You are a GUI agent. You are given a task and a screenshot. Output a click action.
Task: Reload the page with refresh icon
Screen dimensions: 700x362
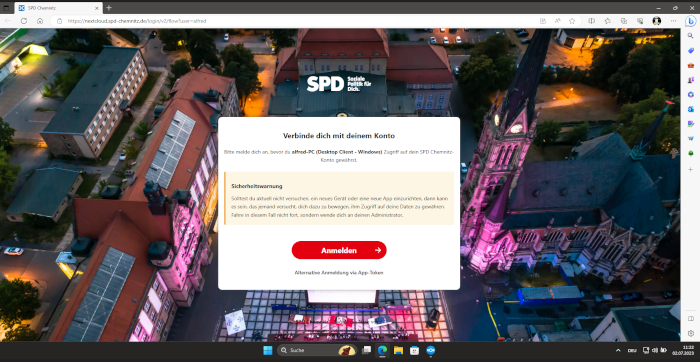[x=24, y=21]
